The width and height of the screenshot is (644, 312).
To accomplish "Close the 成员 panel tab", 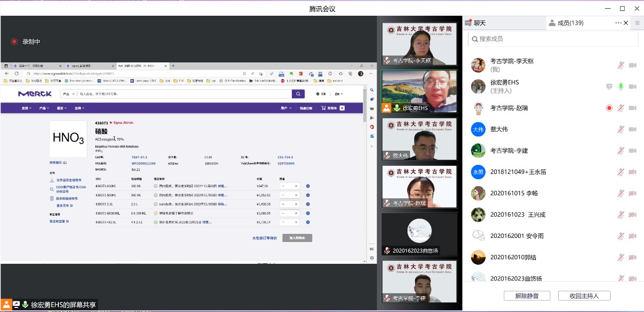I will click(x=626, y=23).
